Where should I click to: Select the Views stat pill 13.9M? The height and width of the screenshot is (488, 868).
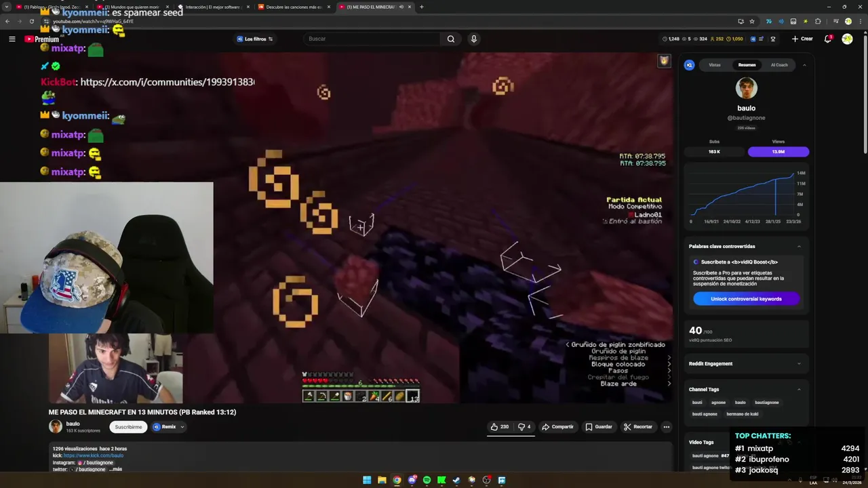coord(778,152)
